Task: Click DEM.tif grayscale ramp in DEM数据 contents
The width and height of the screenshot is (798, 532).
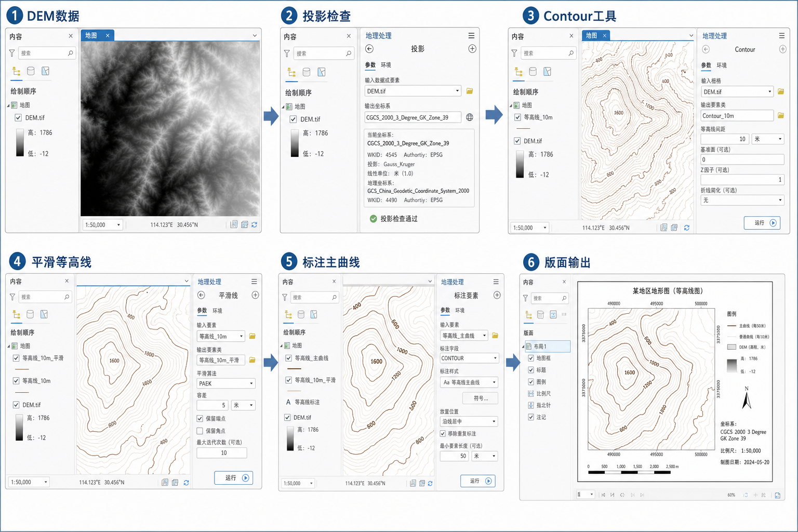Action: (x=20, y=143)
